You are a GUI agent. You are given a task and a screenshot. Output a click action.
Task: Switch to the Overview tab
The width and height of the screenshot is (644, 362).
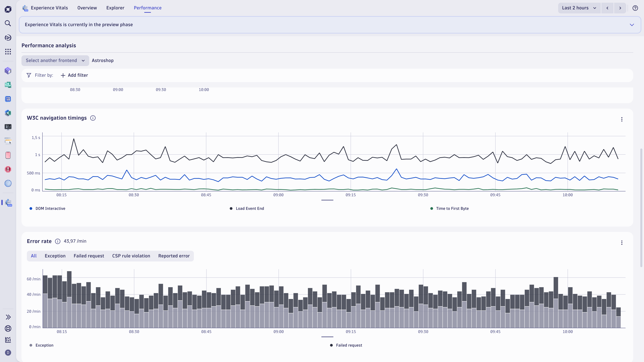pos(87,8)
